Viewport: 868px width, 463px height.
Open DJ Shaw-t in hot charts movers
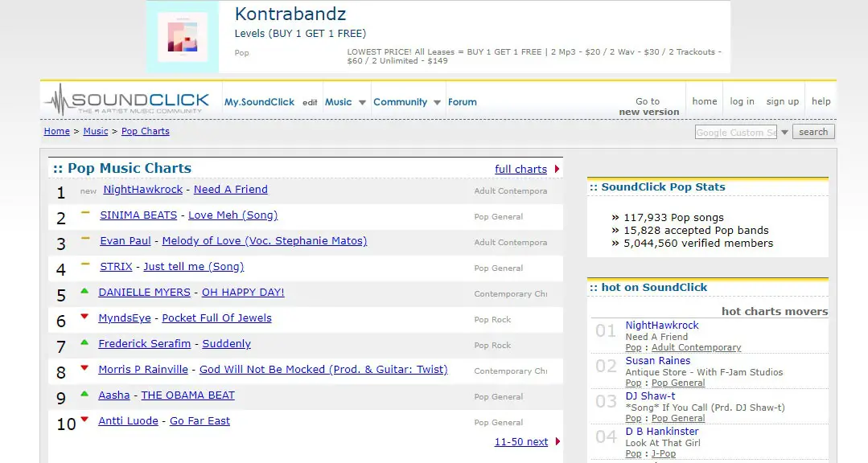[x=651, y=396]
